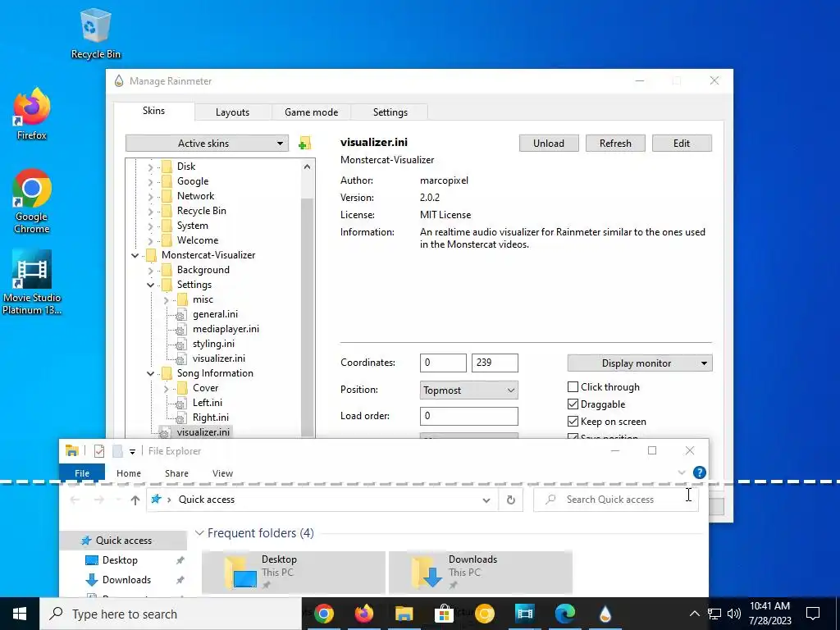Uncheck the Draggable checkbox

(573, 404)
